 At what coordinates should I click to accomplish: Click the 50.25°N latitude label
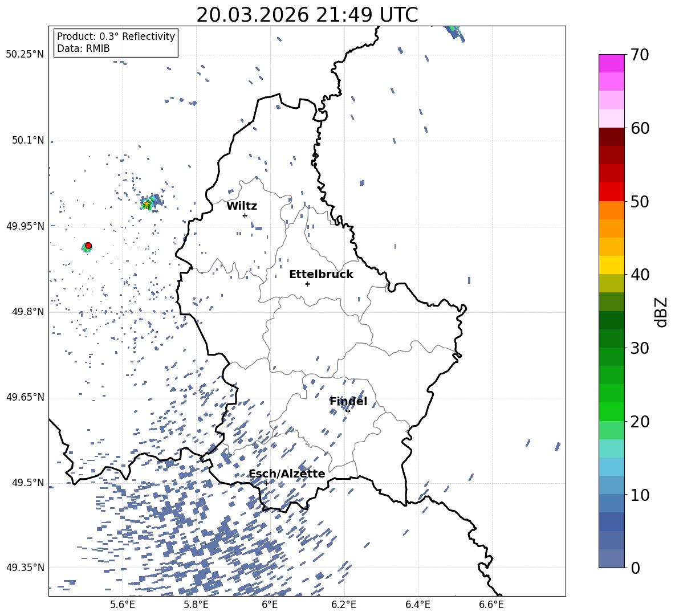click(25, 55)
